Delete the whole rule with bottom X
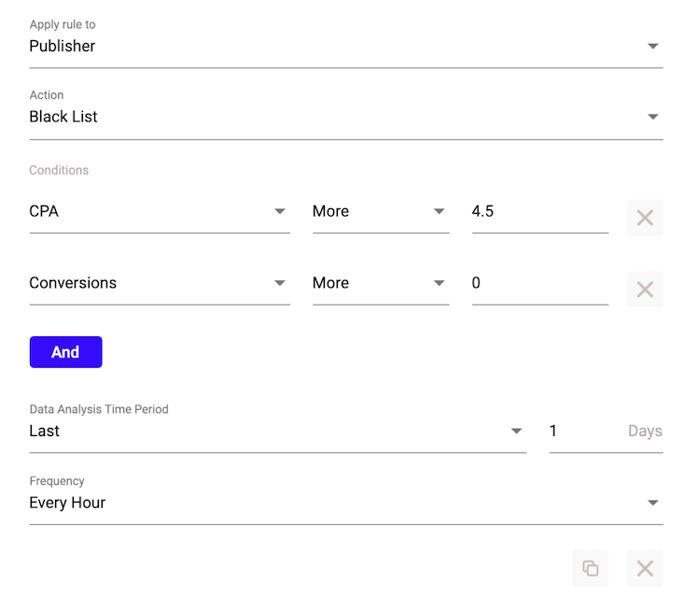 click(x=645, y=568)
